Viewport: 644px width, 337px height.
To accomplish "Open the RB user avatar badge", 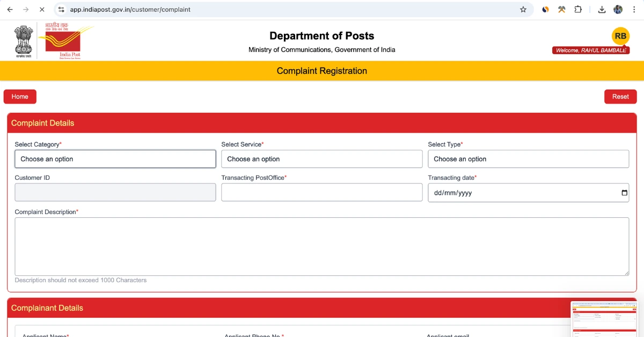I will 620,36.
